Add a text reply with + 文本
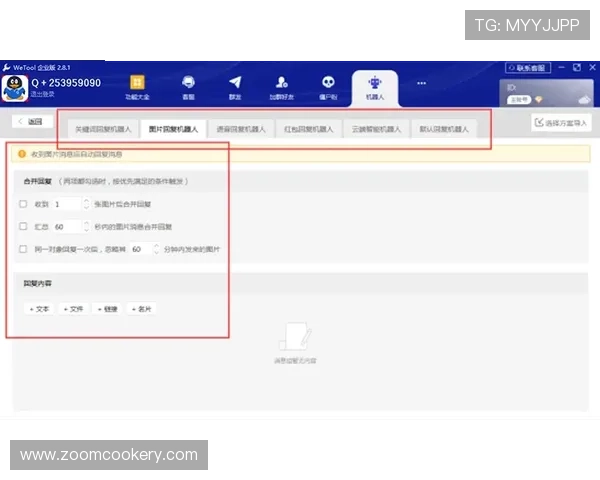The height and width of the screenshot is (480, 600). [39, 309]
